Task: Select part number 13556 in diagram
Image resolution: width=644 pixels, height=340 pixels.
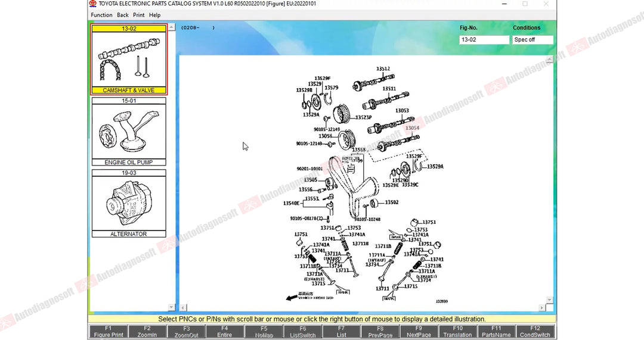Action: coord(305,189)
